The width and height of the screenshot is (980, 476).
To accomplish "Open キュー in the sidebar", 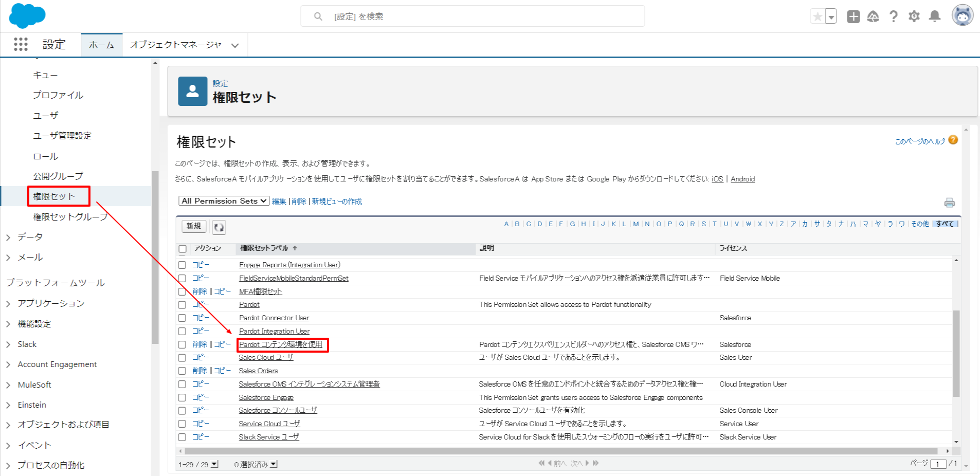I will 45,75.
